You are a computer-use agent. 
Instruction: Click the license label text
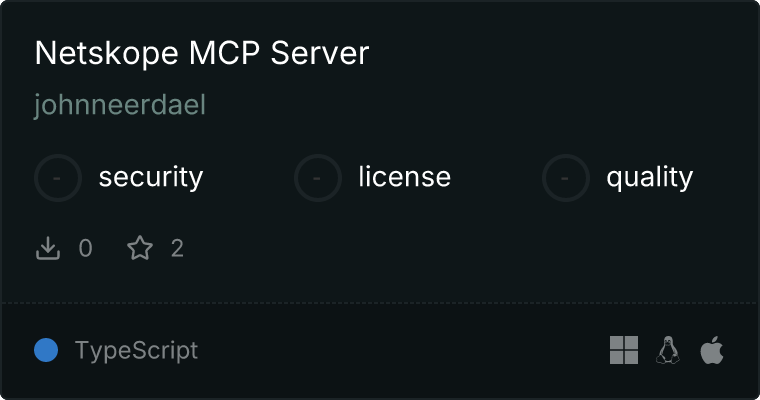[x=404, y=176]
